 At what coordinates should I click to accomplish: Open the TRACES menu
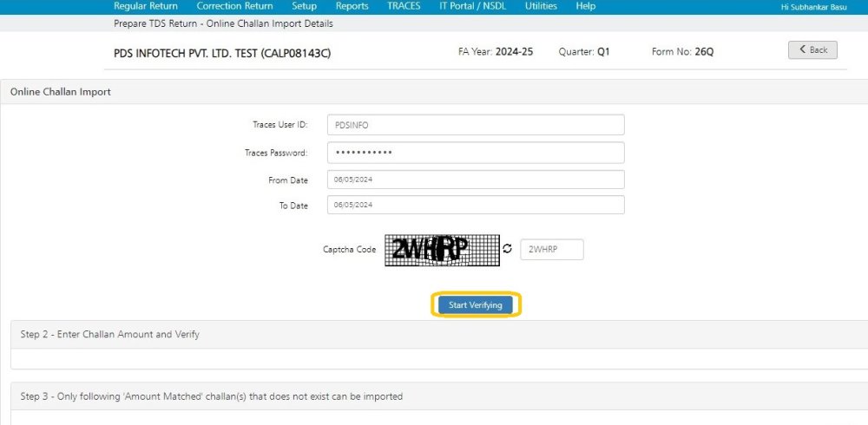click(x=404, y=6)
